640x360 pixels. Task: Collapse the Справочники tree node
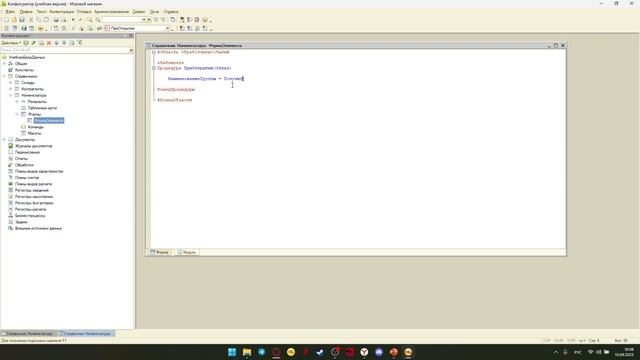(x=4, y=76)
